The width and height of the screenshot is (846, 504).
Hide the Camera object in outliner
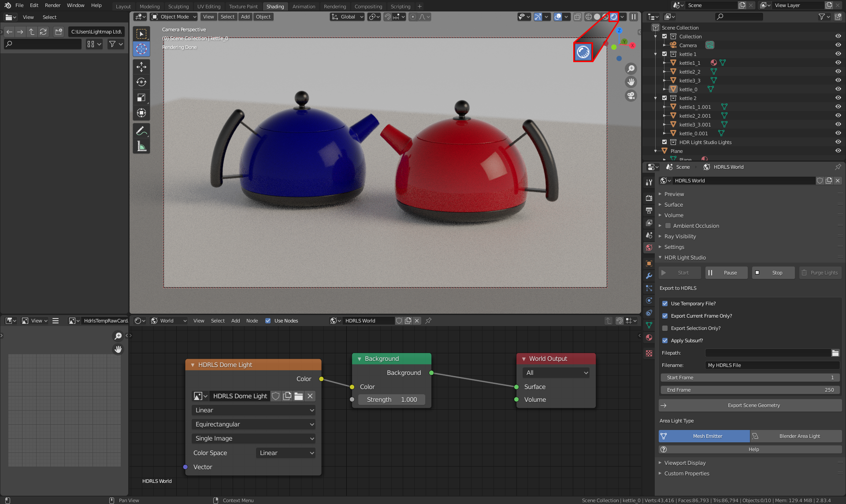[838, 45]
